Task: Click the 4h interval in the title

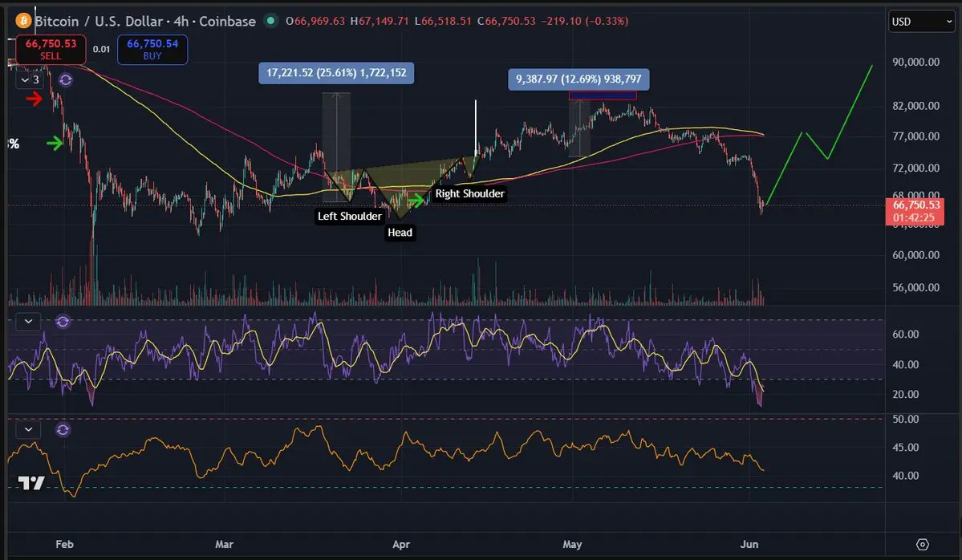Action: click(181, 21)
